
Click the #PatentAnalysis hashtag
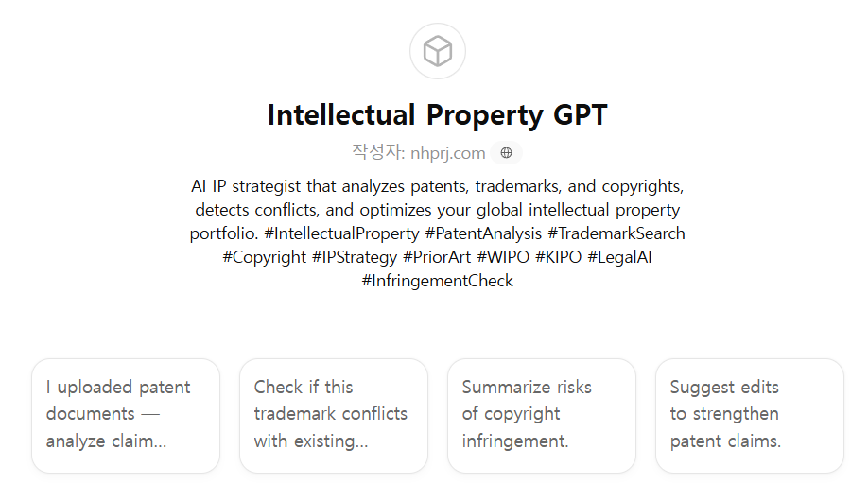(483, 233)
